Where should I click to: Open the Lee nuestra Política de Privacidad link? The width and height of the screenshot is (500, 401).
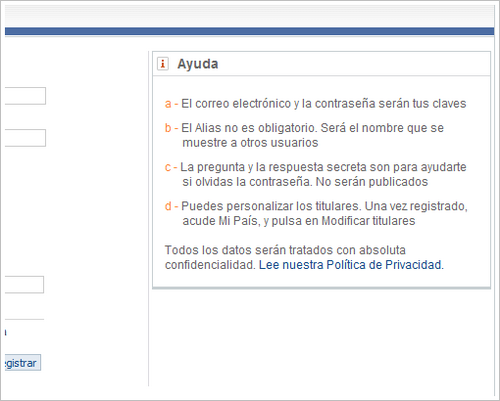click(x=351, y=265)
